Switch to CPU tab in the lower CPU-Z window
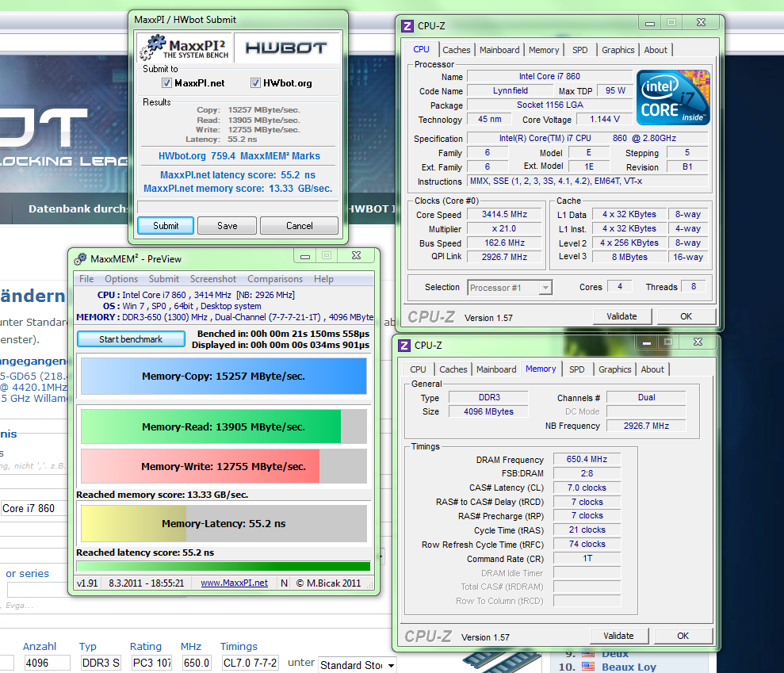Viewport: 784px width, 673px height. pyautogui.click(x=418, y=369)
